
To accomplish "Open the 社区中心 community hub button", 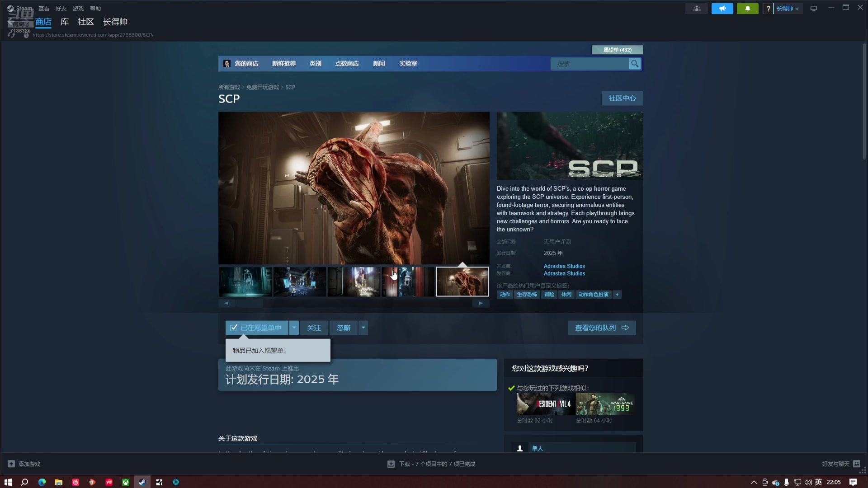I will click(622, 99).
